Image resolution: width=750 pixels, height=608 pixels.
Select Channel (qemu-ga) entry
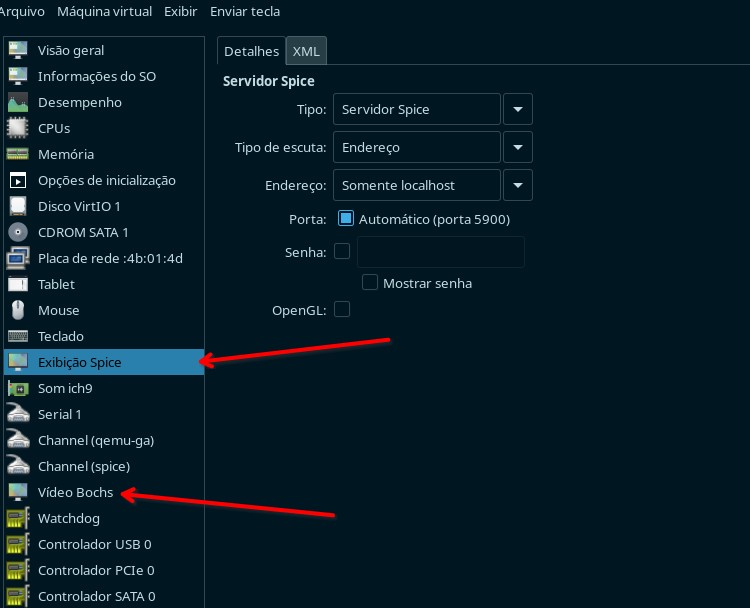104,440
